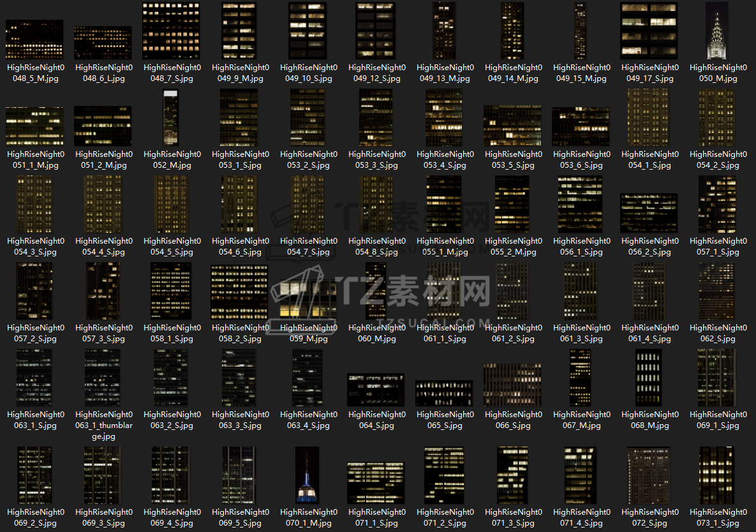
Task: Select blue-lit tower thumbnail HighRiseNight0070_1_M.jpg
Action: tap(308, 475)
